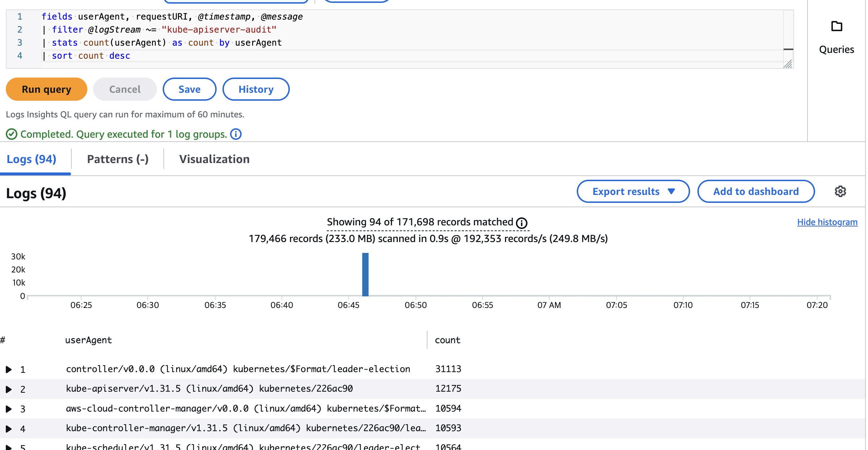Click info icon next to records matched
The width and height of the screenshot is (868, 450).
click(521, 223)
